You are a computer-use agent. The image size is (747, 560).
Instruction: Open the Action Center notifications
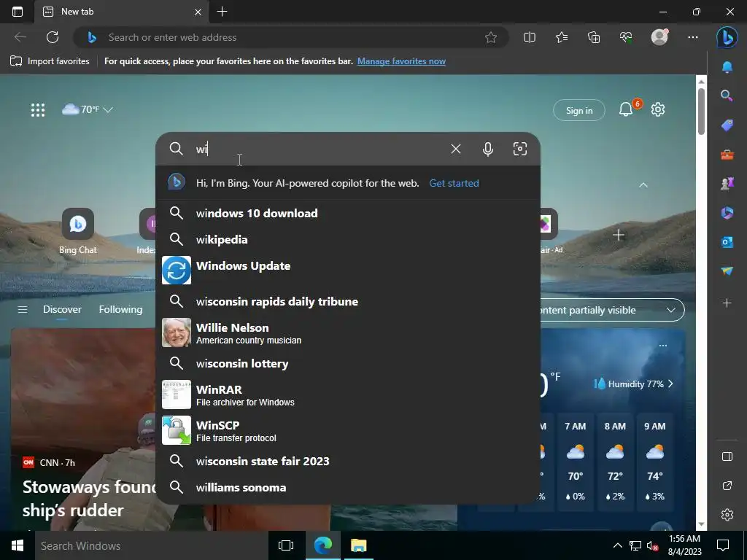point(723,545)
